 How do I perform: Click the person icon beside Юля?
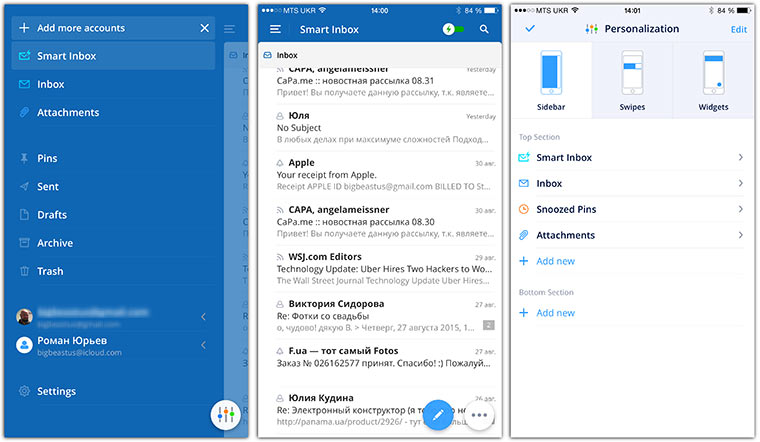[280, 116]
